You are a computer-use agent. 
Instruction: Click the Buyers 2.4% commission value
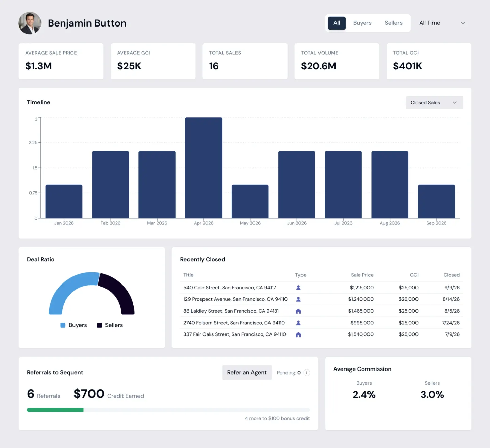(x=364, y=395)
